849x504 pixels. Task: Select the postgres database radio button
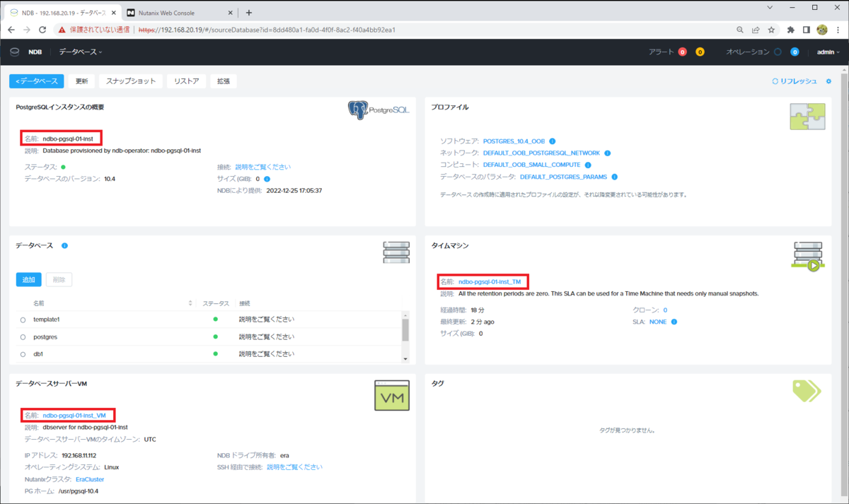coord(23,337)
